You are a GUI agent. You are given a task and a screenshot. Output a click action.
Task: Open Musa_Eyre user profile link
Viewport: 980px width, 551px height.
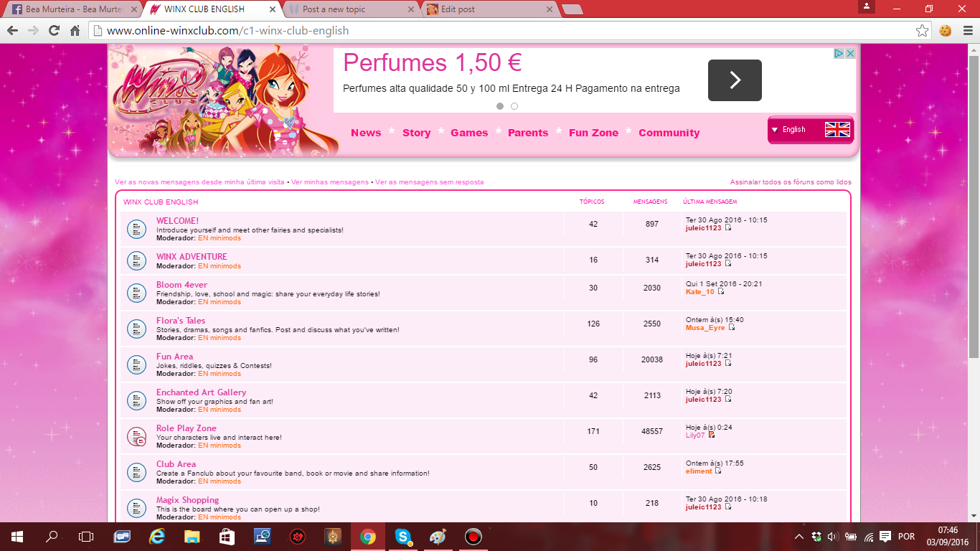click(x=705, y=327)
